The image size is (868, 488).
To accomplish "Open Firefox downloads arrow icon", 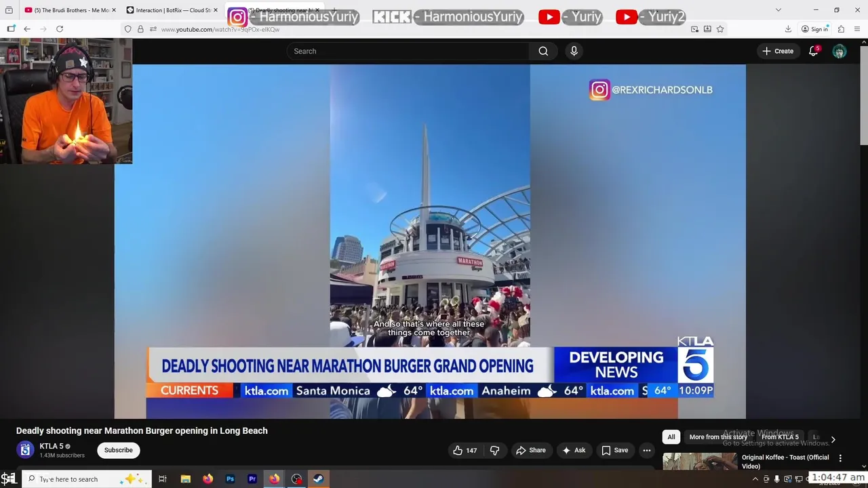I will tap(788, 29).
